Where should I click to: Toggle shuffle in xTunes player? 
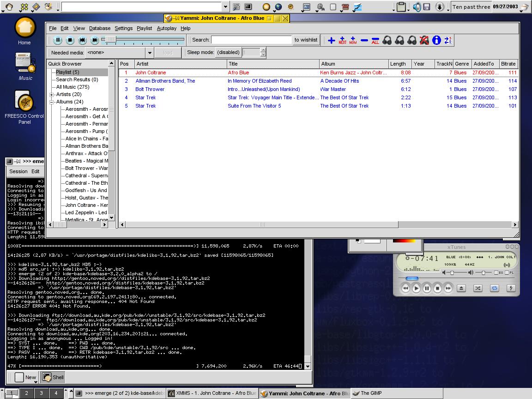478,288
